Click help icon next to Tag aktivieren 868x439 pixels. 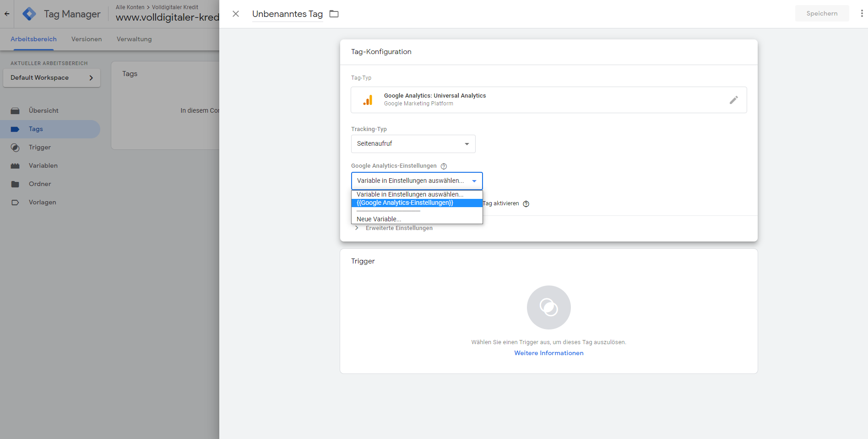(526, 204)
